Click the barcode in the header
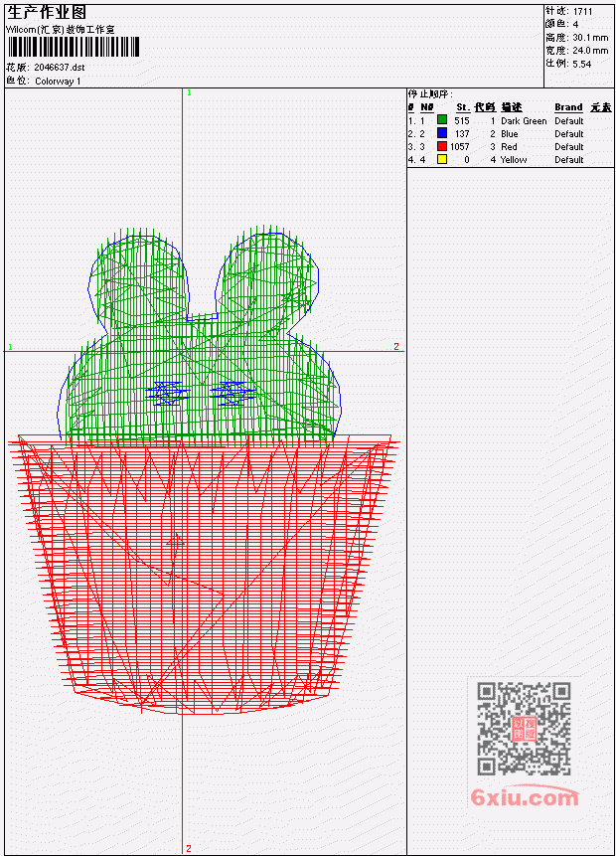The height and width of the screenshot is (856, 616). point(74,47)
